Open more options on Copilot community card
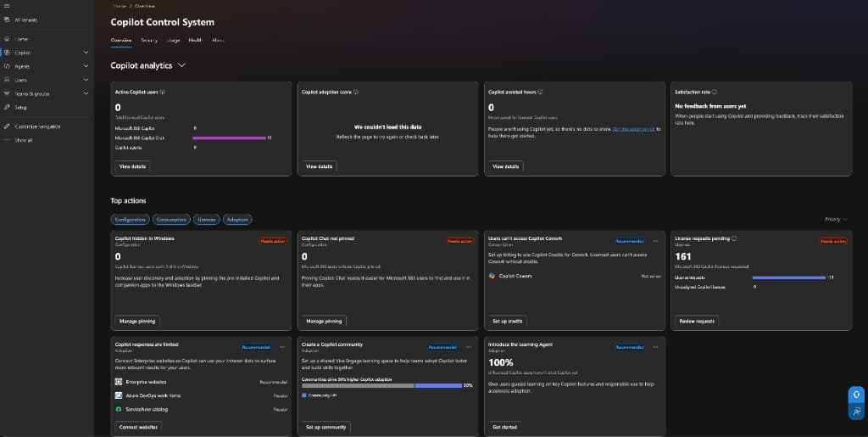Screen dimensions: 868x437 469,347
